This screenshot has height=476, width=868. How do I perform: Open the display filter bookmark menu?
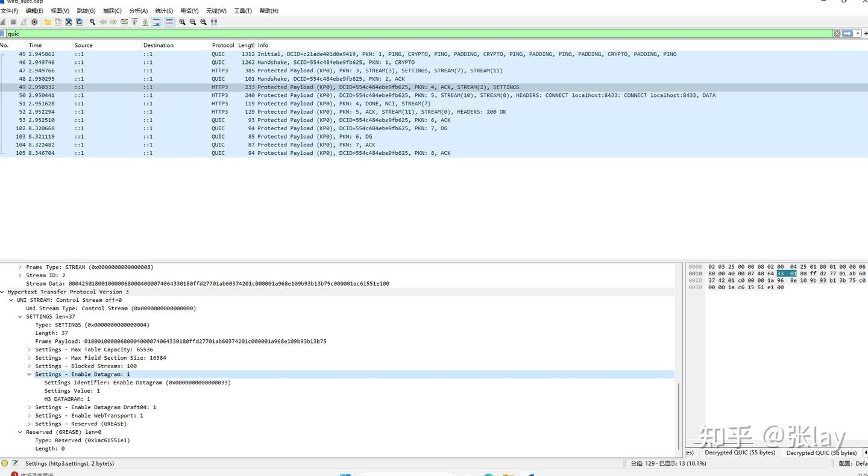pyautogui.click(x=2, y=34)
